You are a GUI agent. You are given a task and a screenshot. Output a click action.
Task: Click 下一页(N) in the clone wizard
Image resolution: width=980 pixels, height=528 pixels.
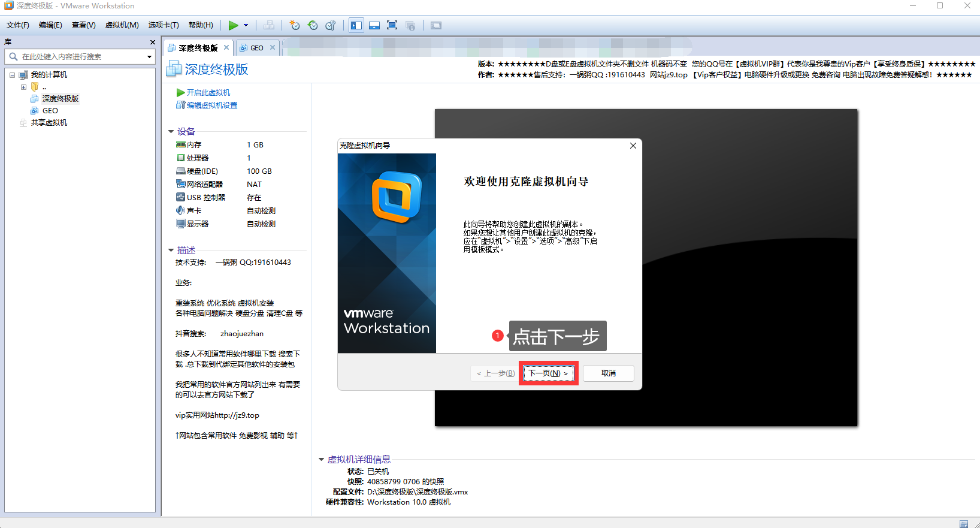(549, 373)
